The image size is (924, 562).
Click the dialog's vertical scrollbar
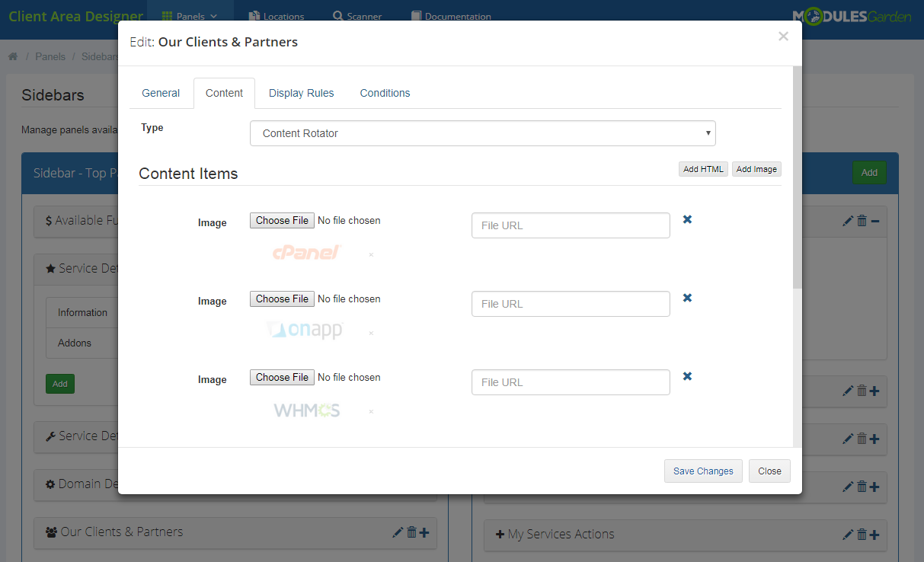click(797, 177)
